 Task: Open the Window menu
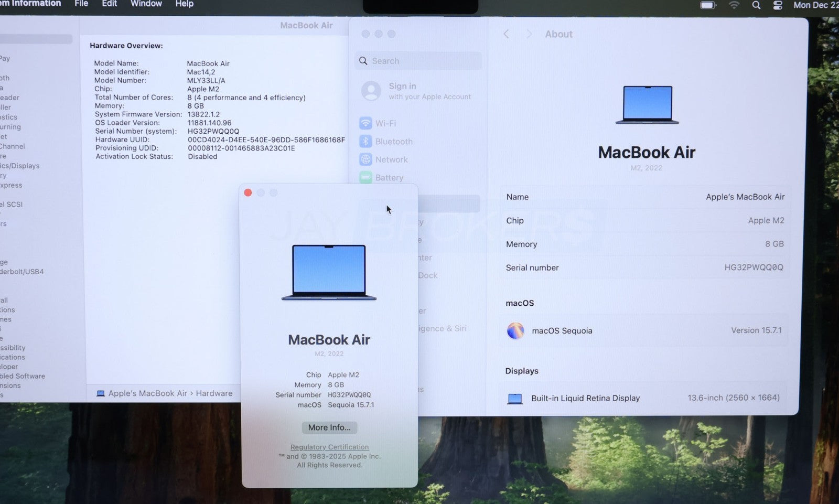146,4
